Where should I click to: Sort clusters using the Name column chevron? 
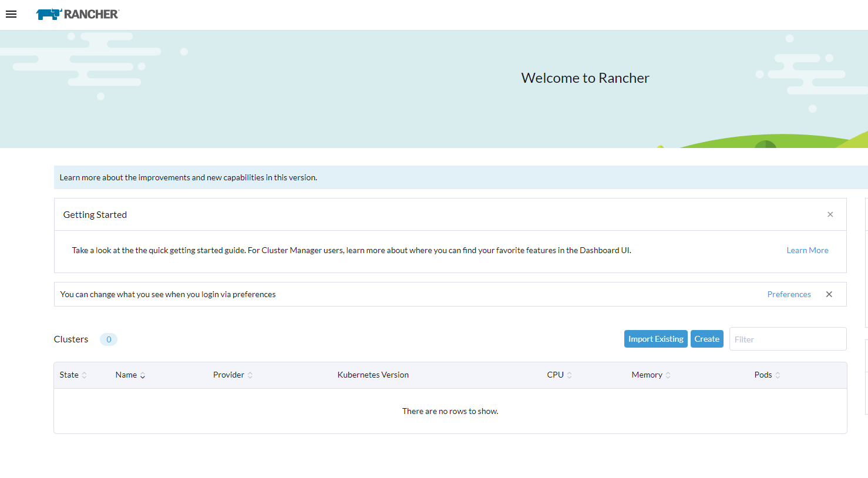[142, 375]
